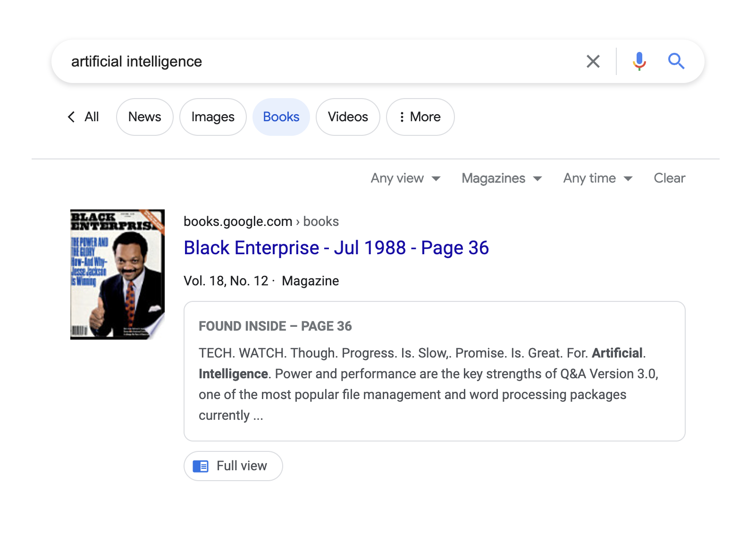Click the blue magnifying glass search icon

click(676, 61)
